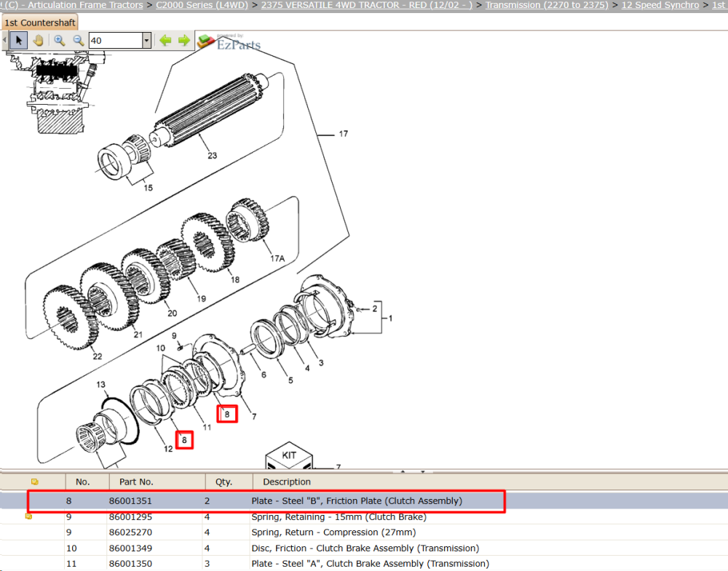The width and height of the screenshot is (728, 571).
Task: Click callout 5 ring label
Action: pyautogui.click(x=290, y=380)
